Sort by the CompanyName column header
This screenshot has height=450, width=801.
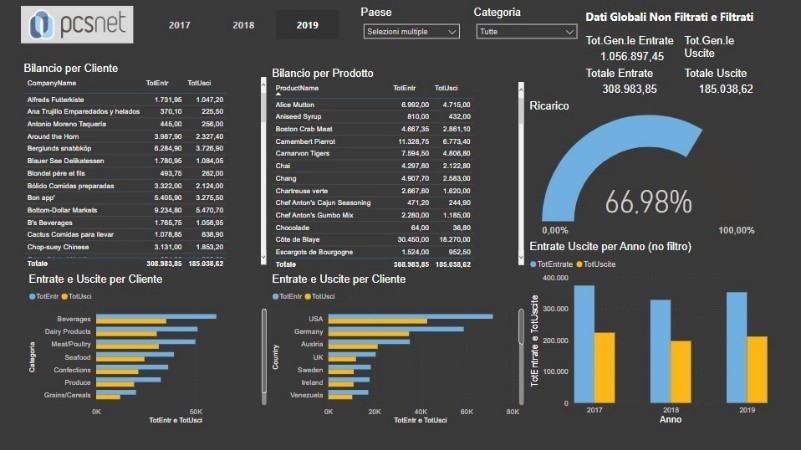[x=52, y=83]
